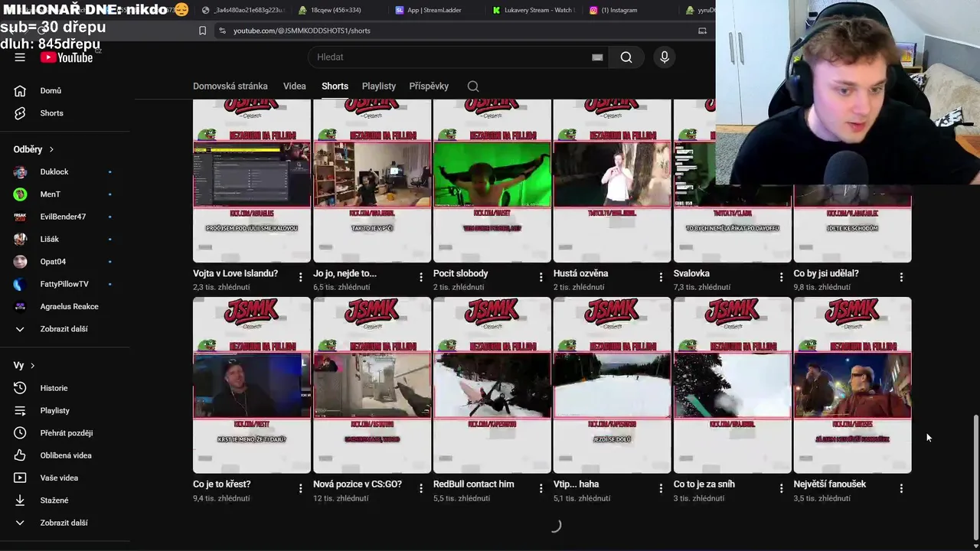Image resolution: width=980 pixels, height=551 pixels.
Task: Open Jo jo, nejde to... video title
Action: 345,273
